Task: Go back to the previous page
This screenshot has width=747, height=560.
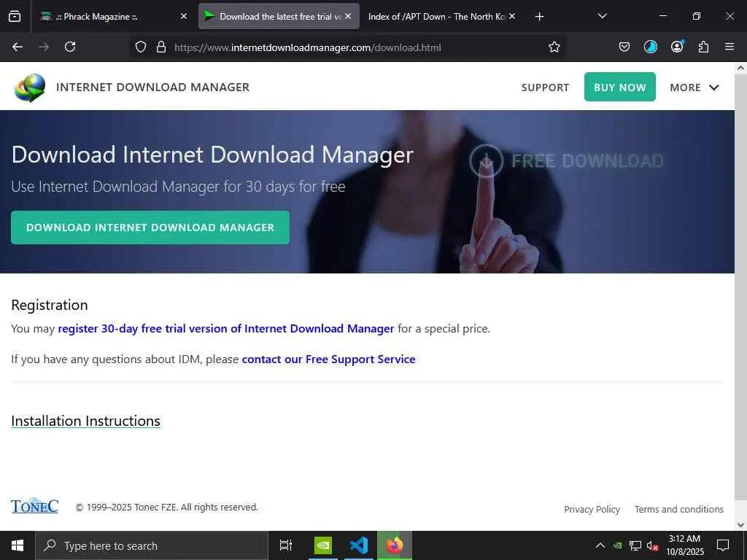Action: 18,47
